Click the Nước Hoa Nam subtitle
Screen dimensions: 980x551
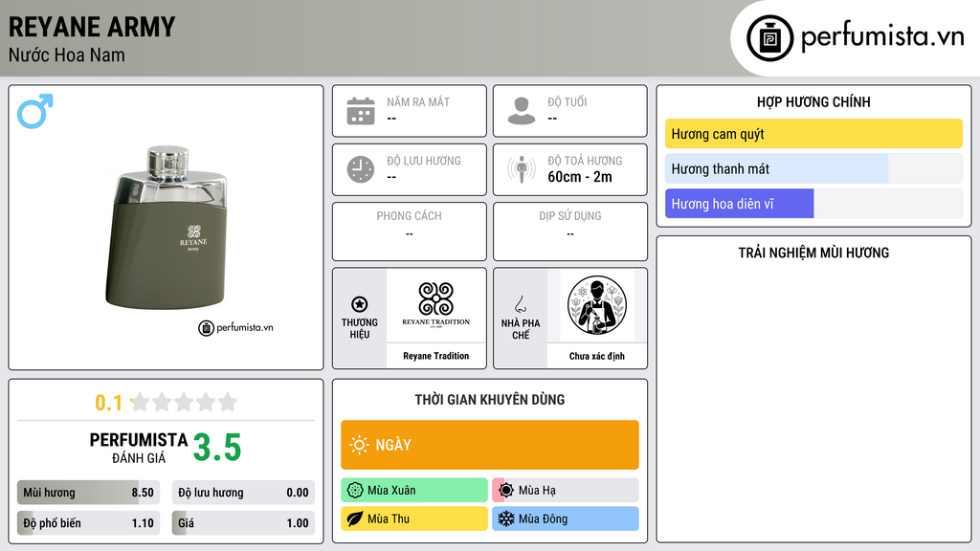[67, 55]
